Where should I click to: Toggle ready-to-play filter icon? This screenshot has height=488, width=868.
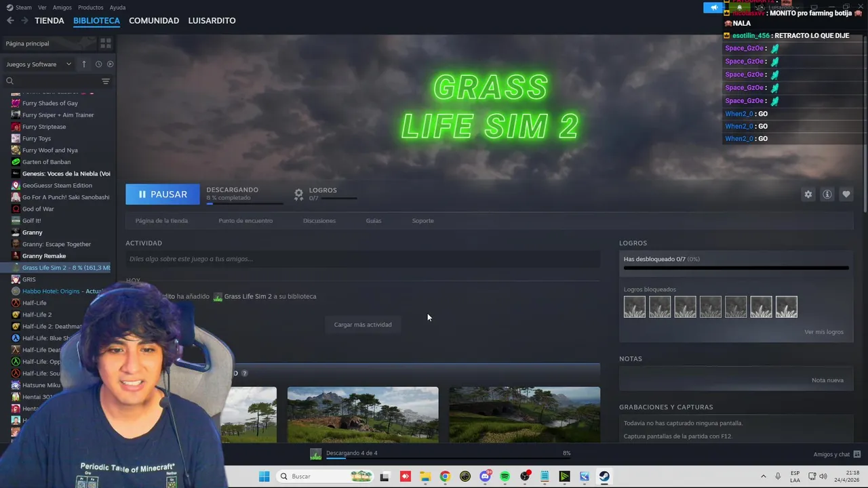coord(110,64)
